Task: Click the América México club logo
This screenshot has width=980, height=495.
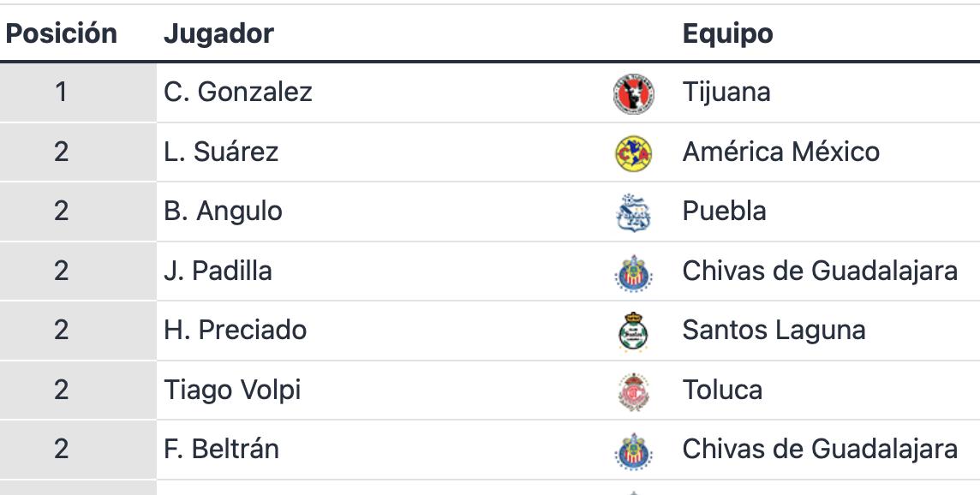Action: (634, 153)
